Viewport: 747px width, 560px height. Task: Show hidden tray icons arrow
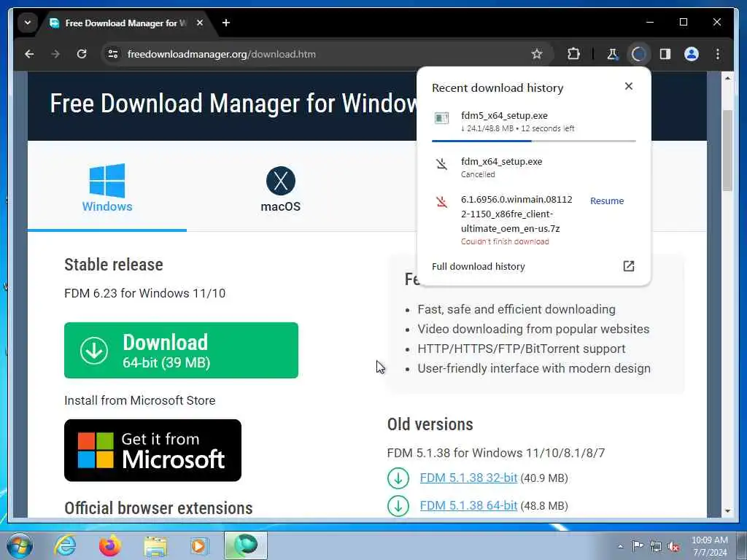point(620,546)
